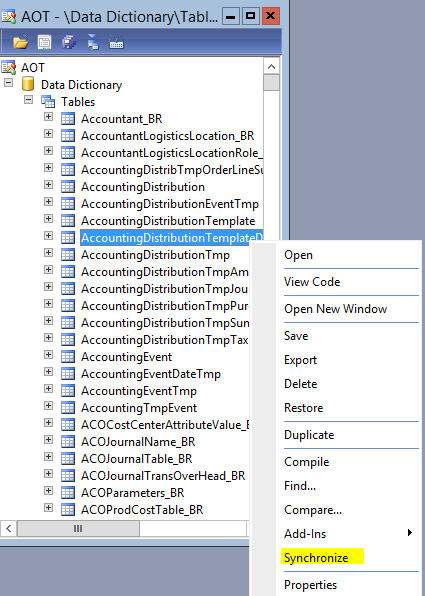This screenshot has width=425, height=596.
Task: Select Export from the context menu
Action: [x=300, y=360]
